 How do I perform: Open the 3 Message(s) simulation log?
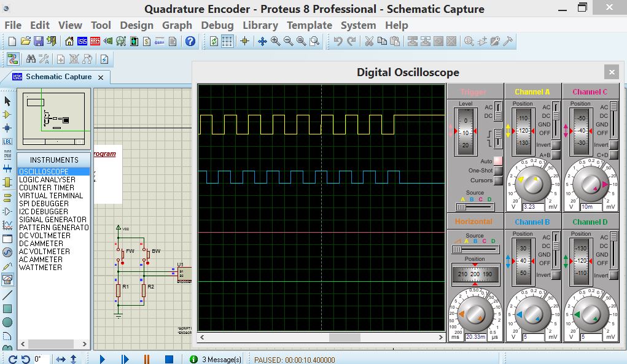click(x=216, y=359)
